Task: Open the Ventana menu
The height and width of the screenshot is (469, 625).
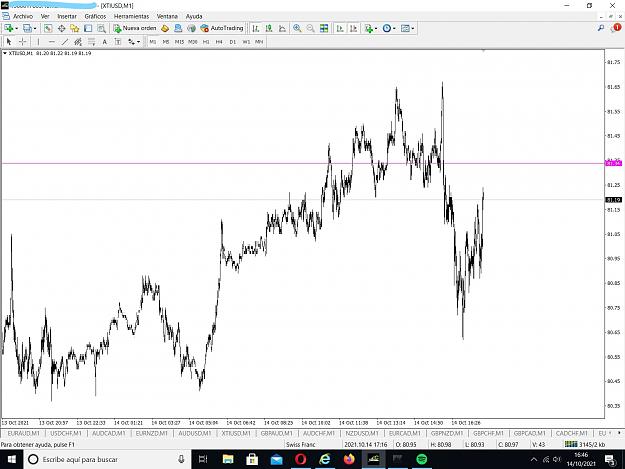Action: [x=167, y=16]
